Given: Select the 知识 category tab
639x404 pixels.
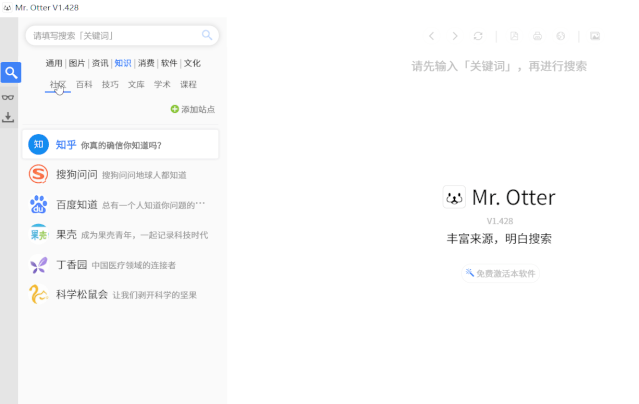Looking at the screenshot, I should click(123, 63).
